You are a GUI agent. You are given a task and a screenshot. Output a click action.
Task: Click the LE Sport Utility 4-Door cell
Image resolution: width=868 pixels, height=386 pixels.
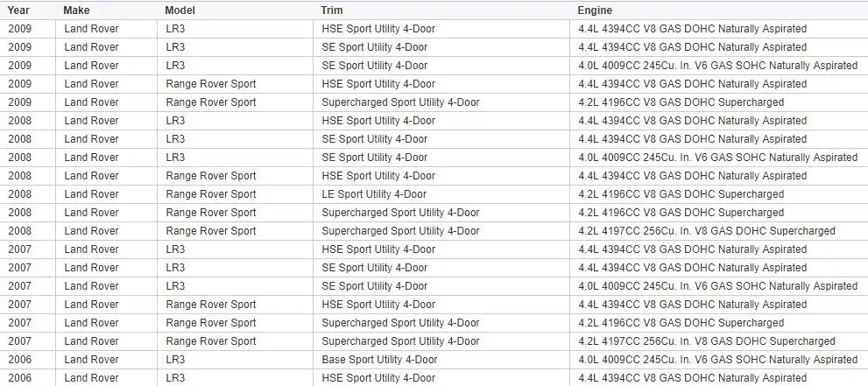pyautogui.click(x=441, y=194)
